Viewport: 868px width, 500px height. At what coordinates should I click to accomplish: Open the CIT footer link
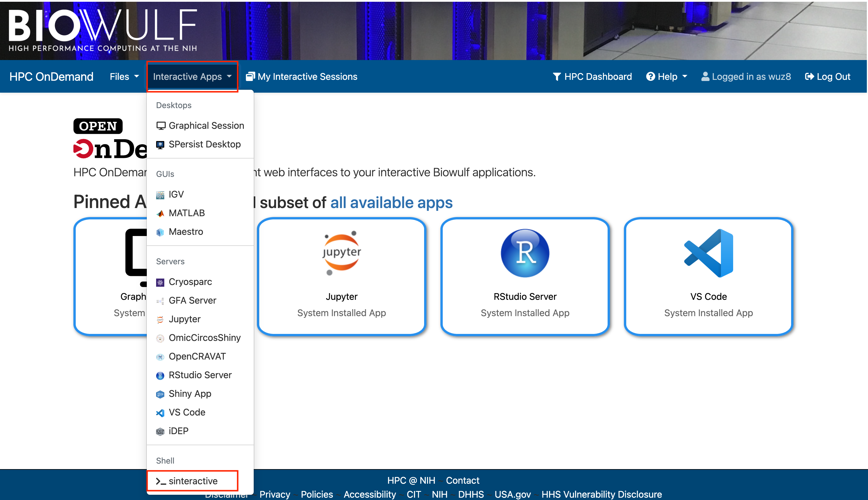coord(414,494)
